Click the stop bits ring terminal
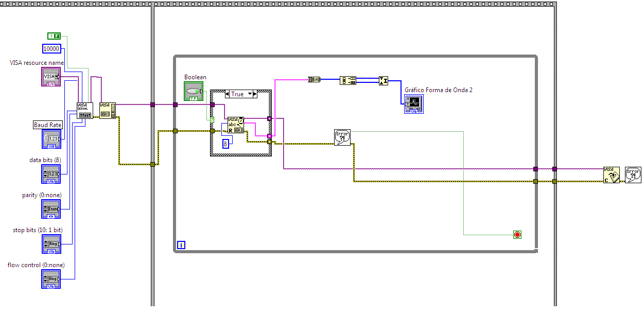This screenshot has height=316, width=644. 50,244
